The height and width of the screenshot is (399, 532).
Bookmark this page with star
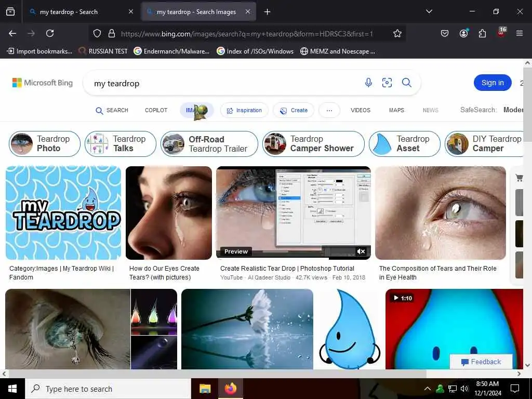[x=397, y=33]
